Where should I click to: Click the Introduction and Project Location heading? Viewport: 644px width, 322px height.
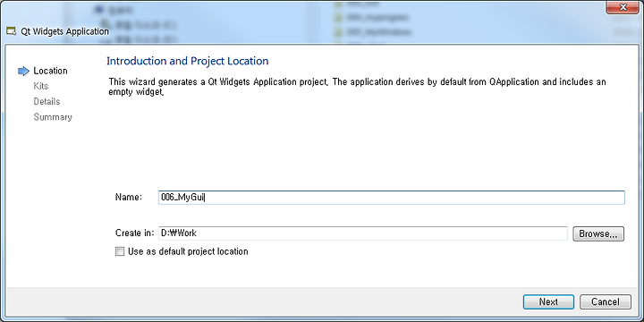pos(187,61)
